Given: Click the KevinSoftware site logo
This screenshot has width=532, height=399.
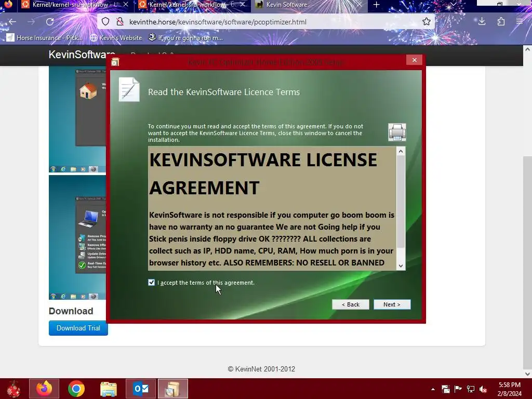Looking at the screenshot, I should [x=82, y=55].
